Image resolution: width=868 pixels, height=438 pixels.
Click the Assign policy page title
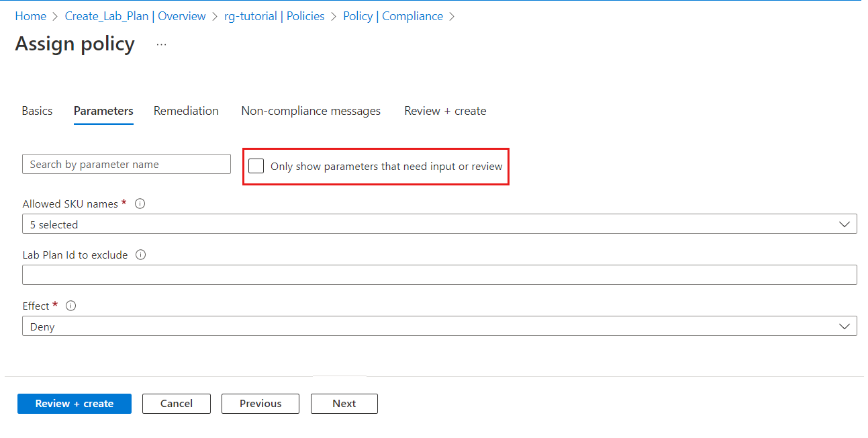point(75,44)
